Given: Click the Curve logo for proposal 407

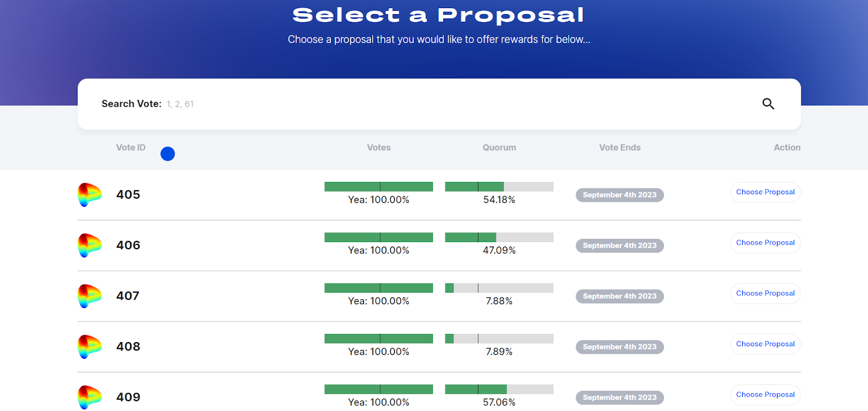Looking at the screenshot, I should coord(90,296).
